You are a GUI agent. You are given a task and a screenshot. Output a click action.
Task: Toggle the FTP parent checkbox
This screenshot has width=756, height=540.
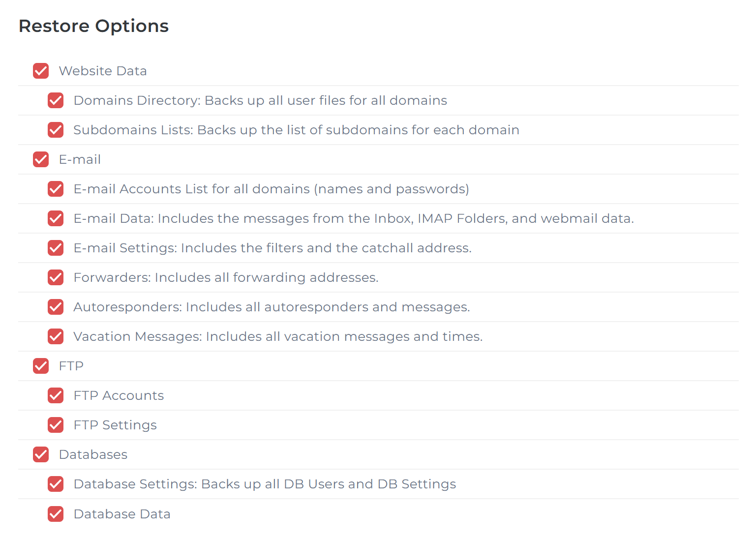41,366
